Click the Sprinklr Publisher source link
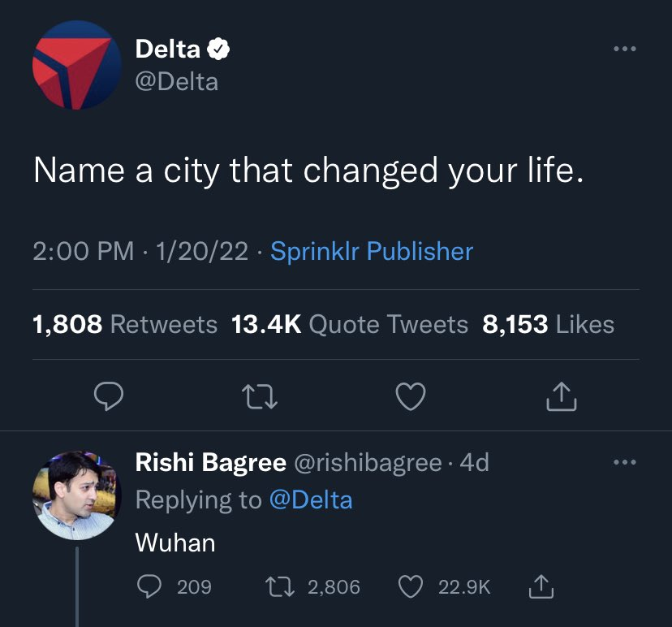Viewport: 672px width, 627px height. [371, 251]
